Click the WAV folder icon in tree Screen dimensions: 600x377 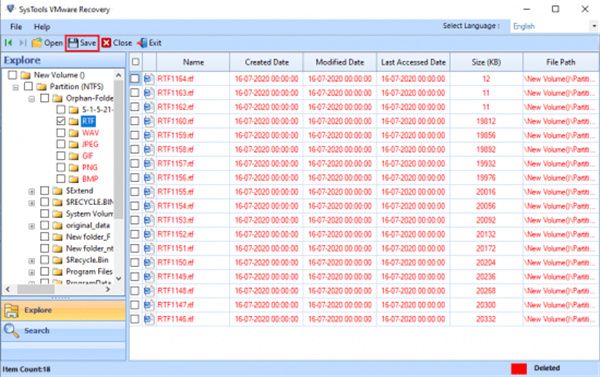(x=73, y=133)
